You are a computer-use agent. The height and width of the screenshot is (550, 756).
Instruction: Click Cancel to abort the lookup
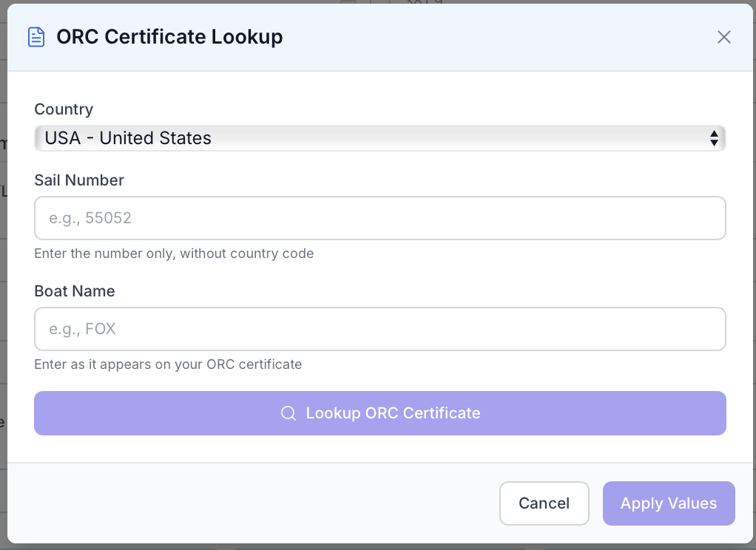coord(544,503)
